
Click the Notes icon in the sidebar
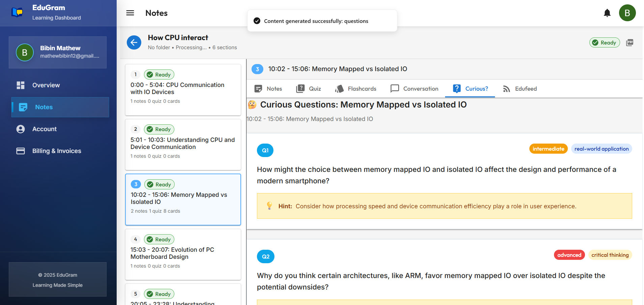23,107
